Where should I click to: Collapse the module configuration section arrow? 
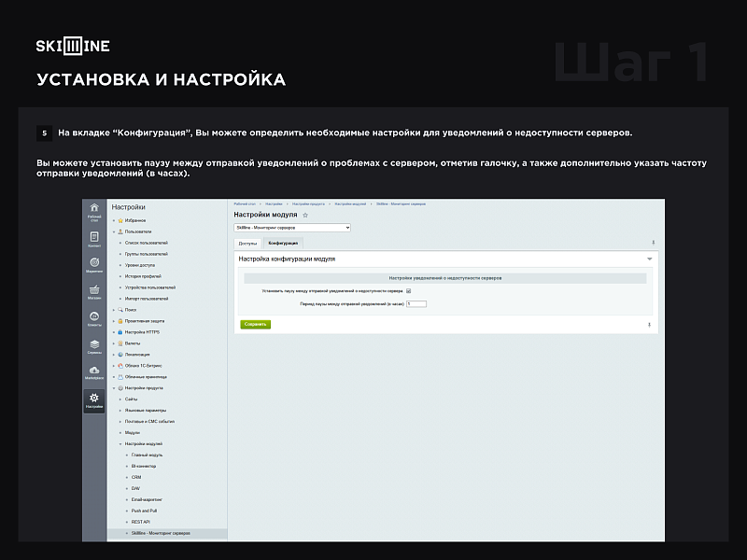[x=649, y=259]
